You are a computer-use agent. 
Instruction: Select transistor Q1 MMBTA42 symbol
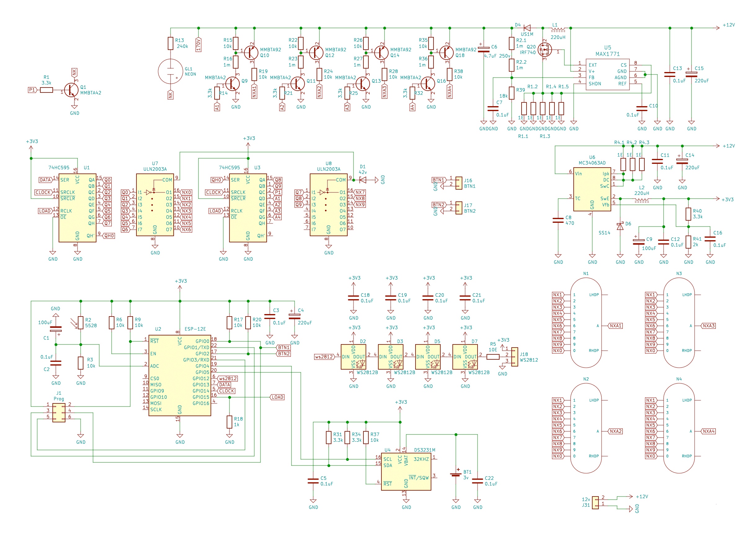(71, 90)
